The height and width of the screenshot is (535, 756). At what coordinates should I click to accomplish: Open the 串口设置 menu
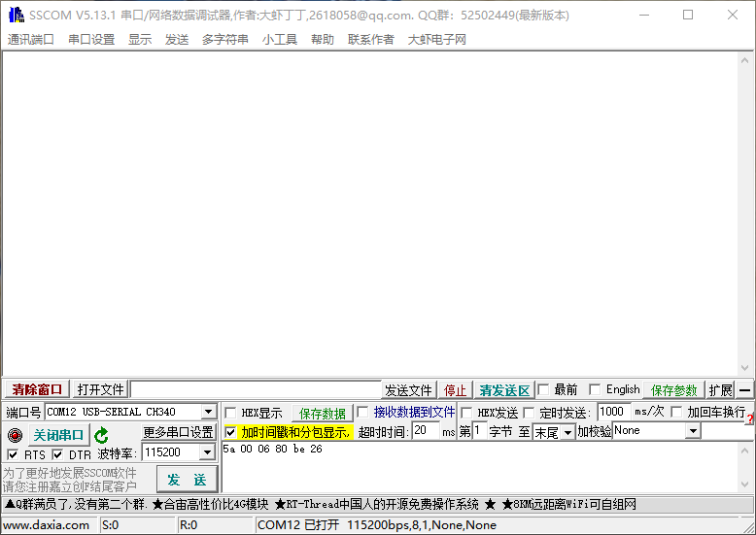click(91, 40)
